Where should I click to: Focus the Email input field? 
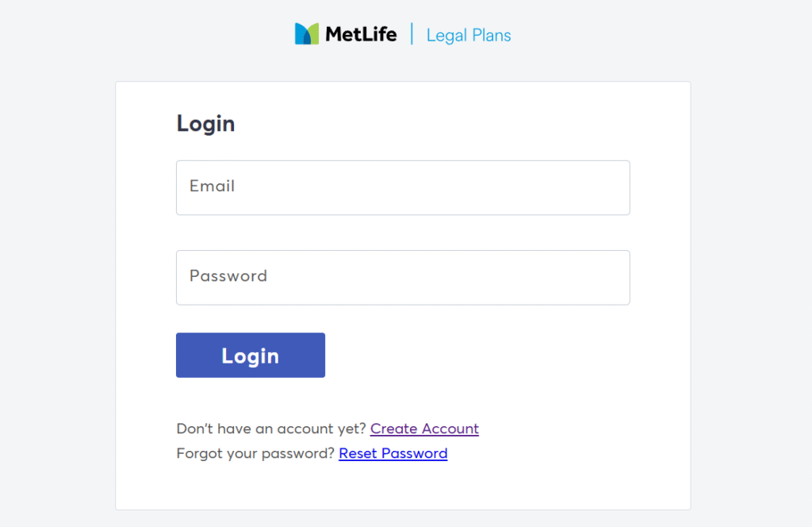[x=403, y=187]
